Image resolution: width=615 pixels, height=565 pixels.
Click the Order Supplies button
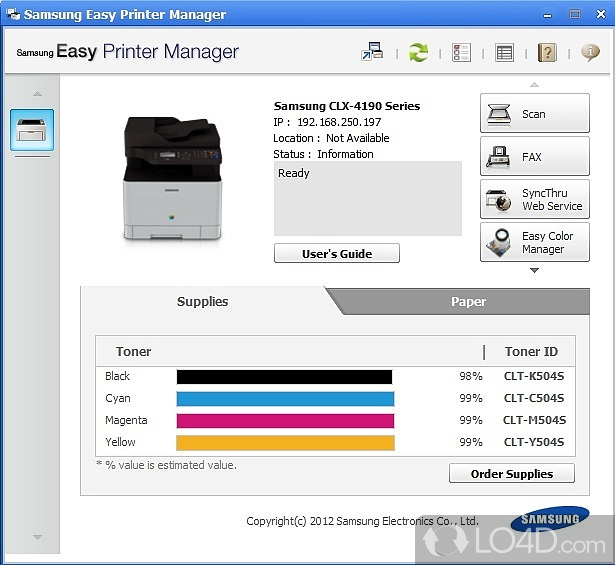tap(512, 474)
